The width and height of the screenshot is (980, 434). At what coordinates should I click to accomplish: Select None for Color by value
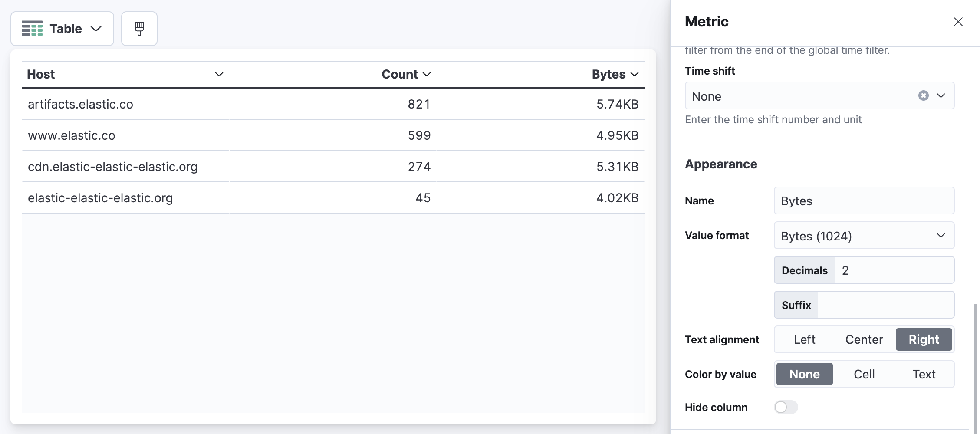coord(804,374)
